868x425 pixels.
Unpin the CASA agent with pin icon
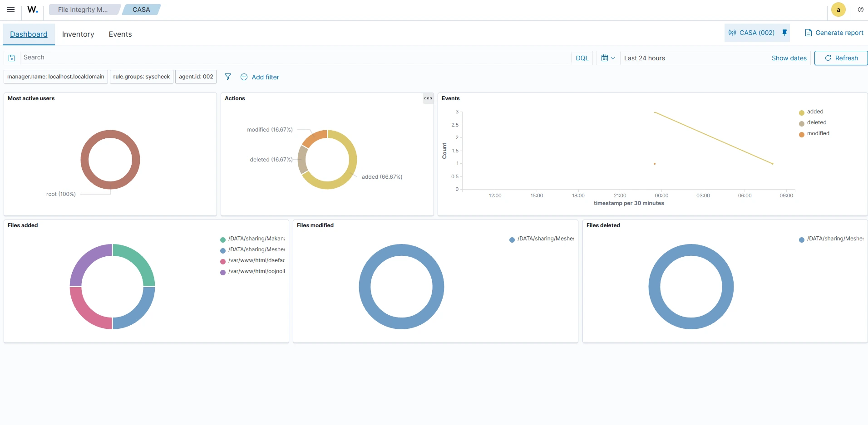pos(784,33)
